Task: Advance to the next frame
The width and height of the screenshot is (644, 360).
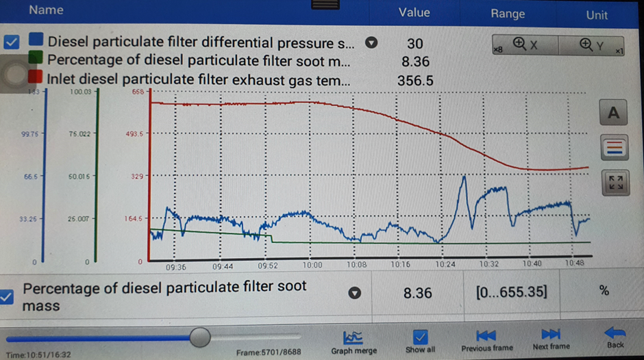Action: click(551, 339)
